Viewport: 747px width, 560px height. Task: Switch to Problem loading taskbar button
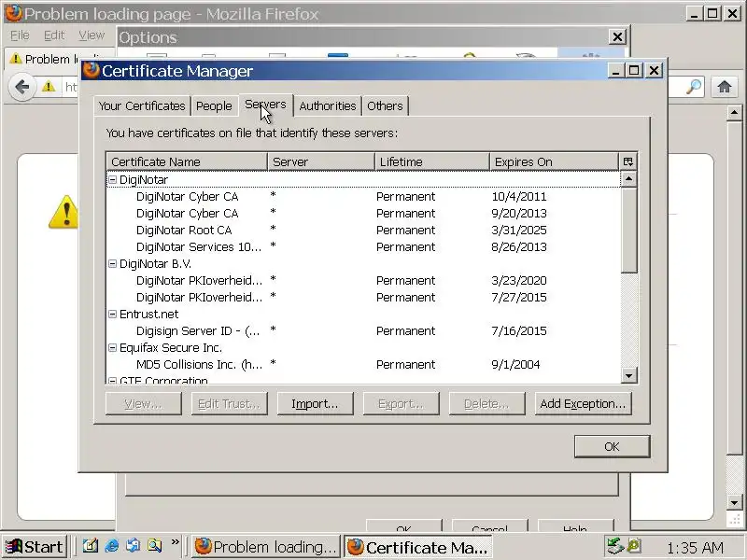pos(267,547)
